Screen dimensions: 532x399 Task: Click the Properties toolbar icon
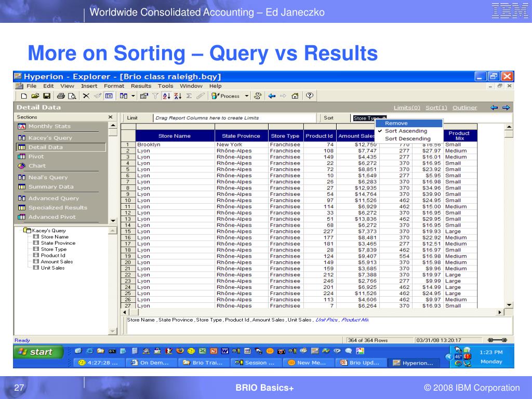[x=144, y=96]
